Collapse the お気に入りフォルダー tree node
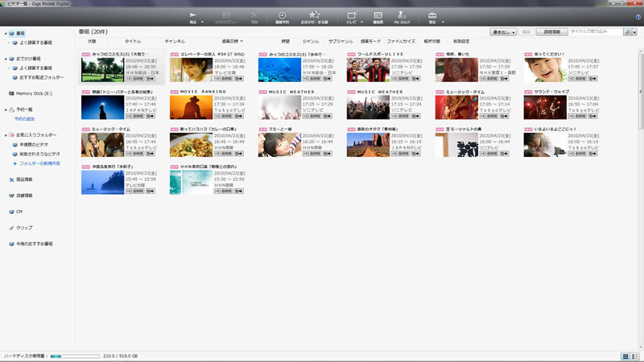644x362 pixels. pos(3,135)
